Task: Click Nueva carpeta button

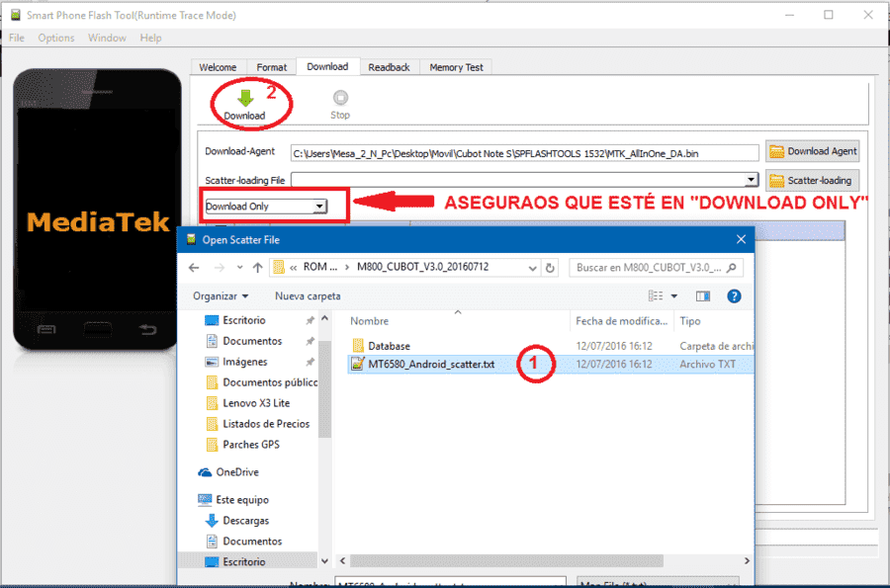Action: coord(308,296)
